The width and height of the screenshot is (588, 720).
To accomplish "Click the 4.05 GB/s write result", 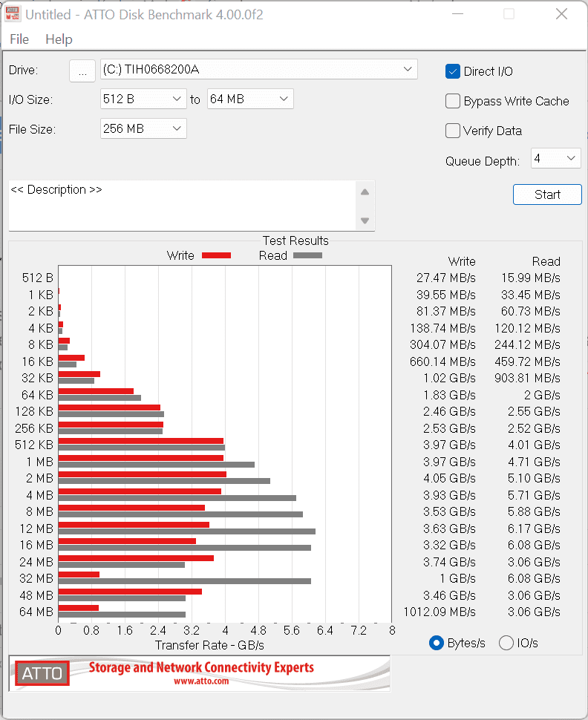I will click(449, 478).
